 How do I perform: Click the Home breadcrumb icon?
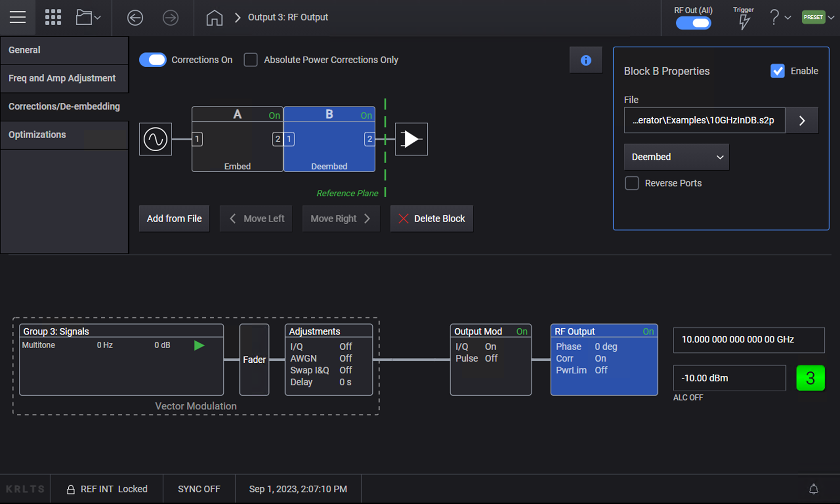point(214,17)
